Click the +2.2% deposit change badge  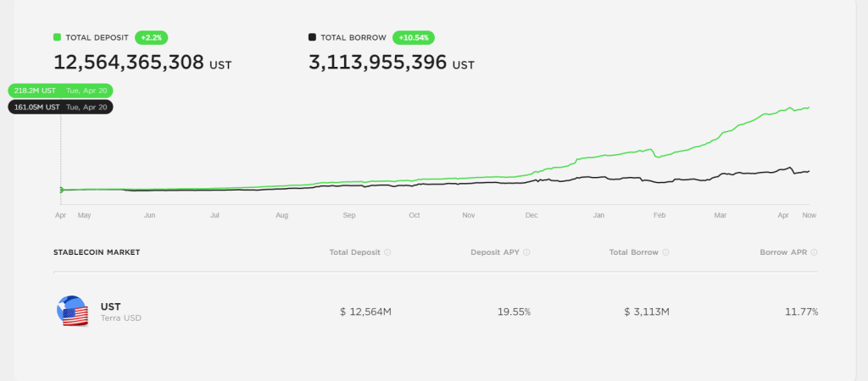click(151, 37)
